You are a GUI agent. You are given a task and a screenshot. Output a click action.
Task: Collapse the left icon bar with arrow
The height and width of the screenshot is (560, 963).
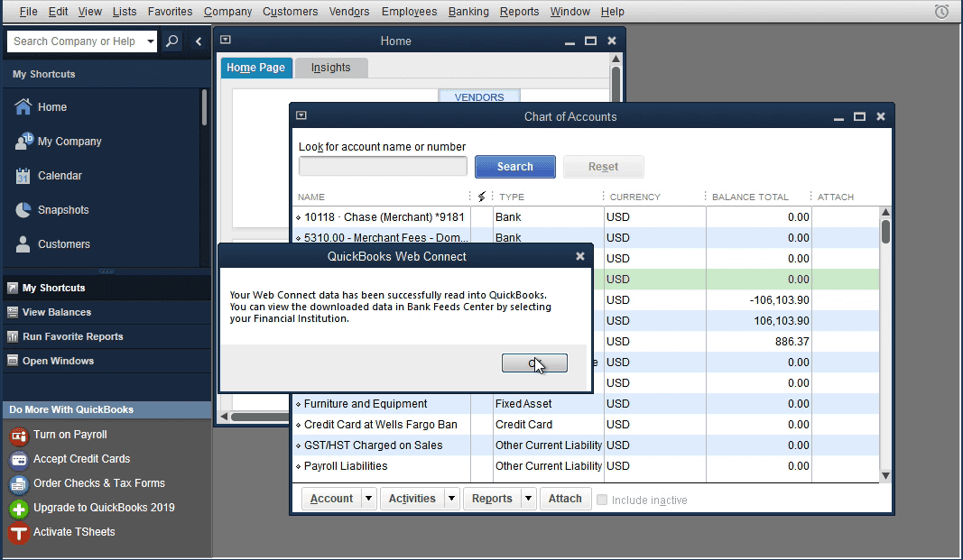(x=199, y=41)
